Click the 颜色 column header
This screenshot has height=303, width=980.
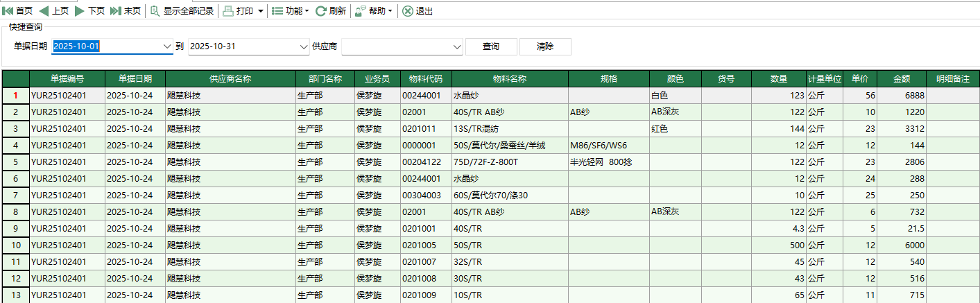point(676,78)
